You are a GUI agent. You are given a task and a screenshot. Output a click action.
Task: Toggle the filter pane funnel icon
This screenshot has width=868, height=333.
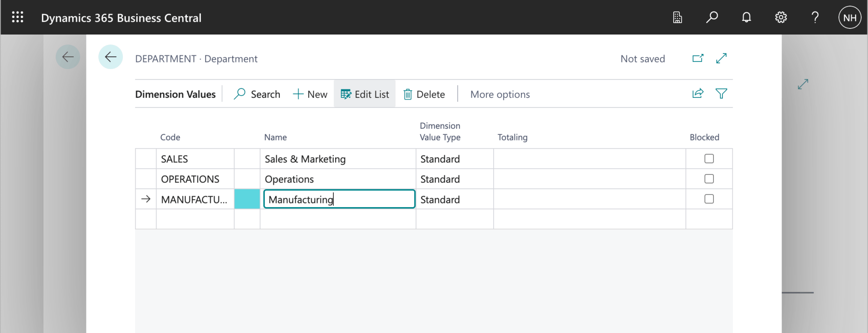(x=721, y=94)
